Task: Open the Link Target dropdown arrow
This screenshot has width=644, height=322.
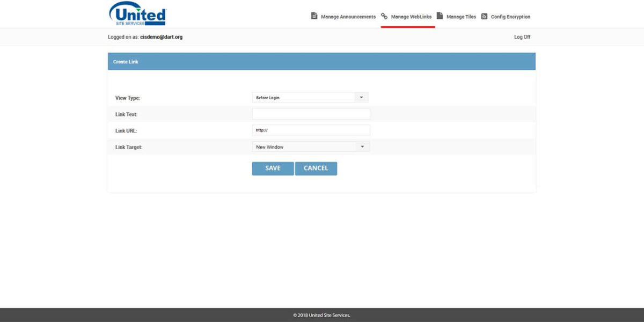Action: click(361, 146)
